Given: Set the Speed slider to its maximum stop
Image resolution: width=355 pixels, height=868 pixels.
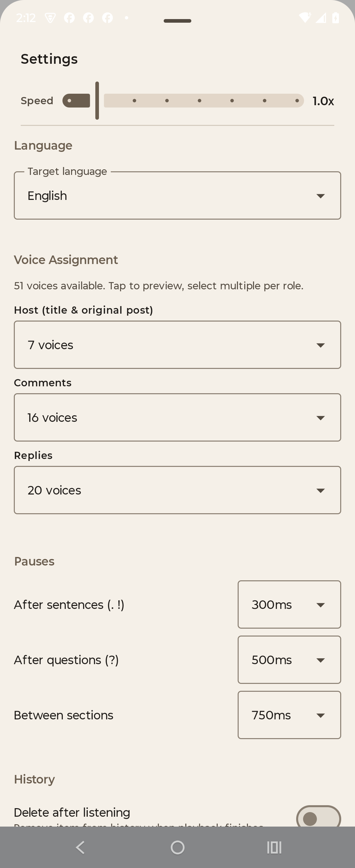Looking at the screenshot, I should 297,101.
